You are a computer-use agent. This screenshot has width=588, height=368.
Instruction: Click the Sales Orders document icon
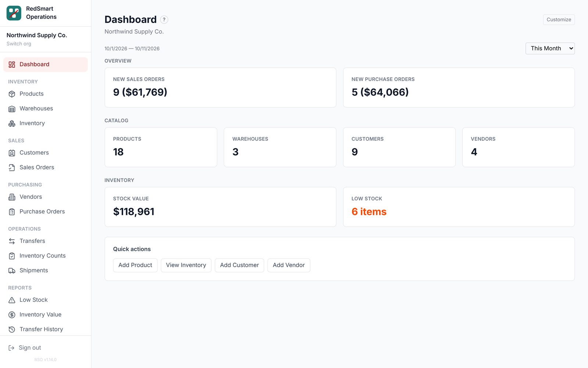pyautogui.click(x=12, y=167)
